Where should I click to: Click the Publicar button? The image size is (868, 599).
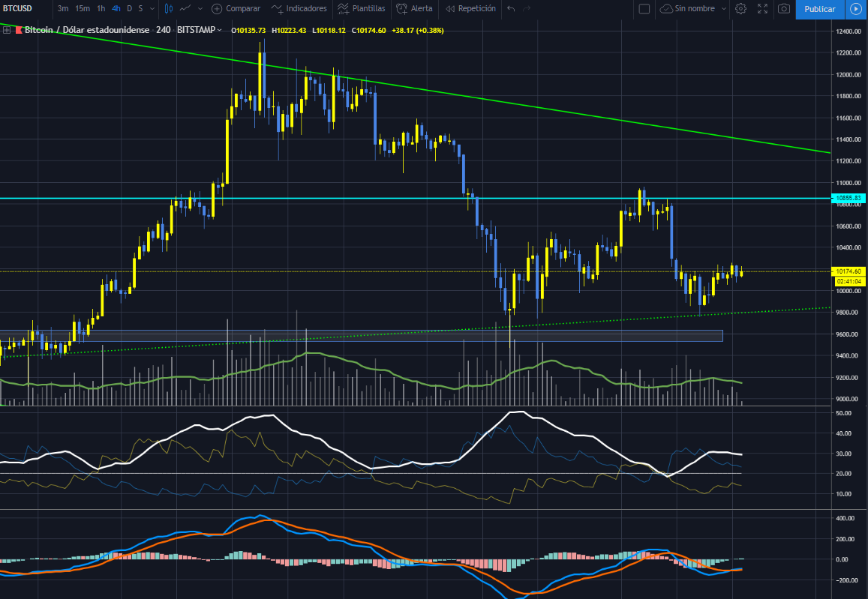coord(819,10)
